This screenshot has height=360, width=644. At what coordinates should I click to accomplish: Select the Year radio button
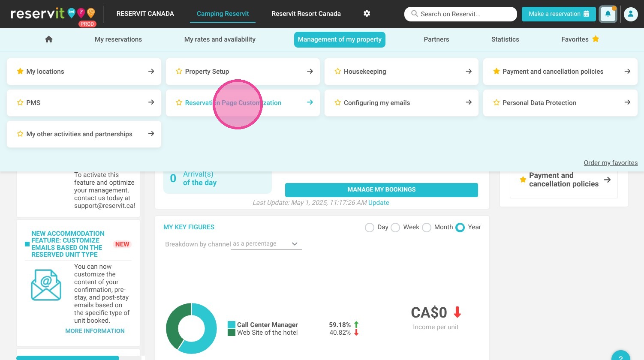(460, 228)
